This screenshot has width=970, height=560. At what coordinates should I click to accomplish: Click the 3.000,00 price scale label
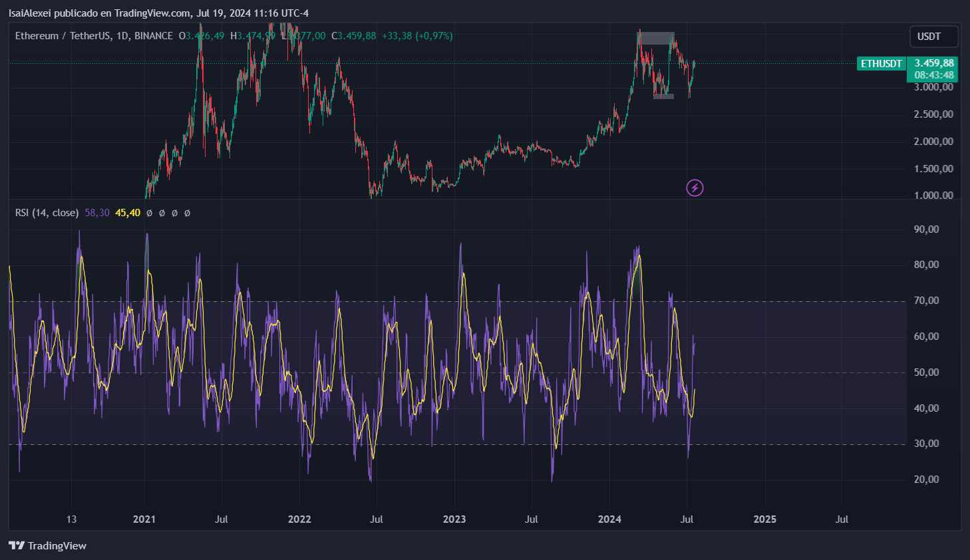click(x=933, y=87)
